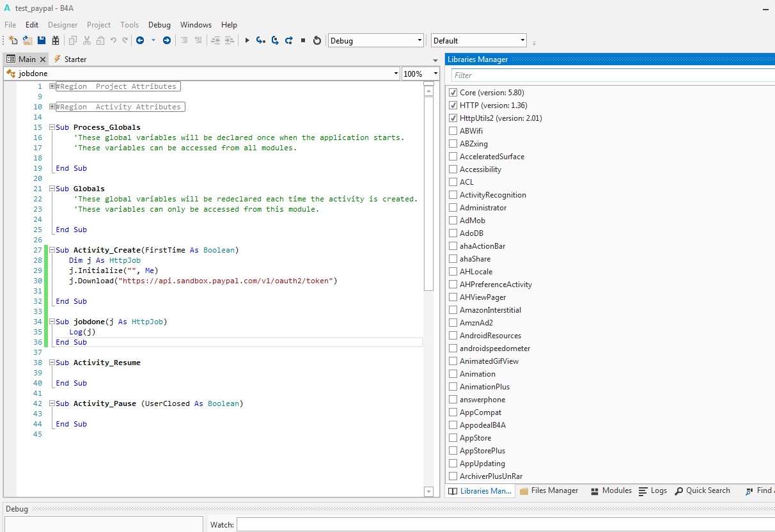Click the New project toolbar icon

click(13, 40)
